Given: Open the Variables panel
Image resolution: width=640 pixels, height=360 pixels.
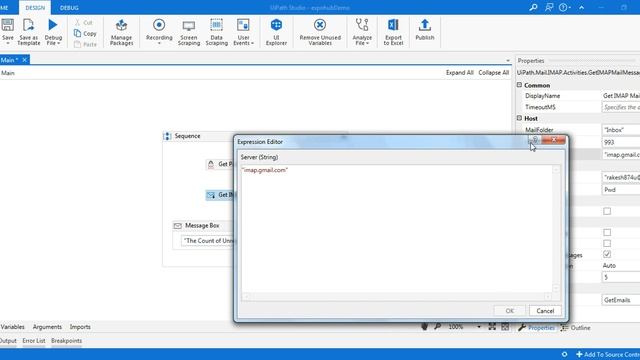Looking at the screenshot, I should [x=13, y=327].
